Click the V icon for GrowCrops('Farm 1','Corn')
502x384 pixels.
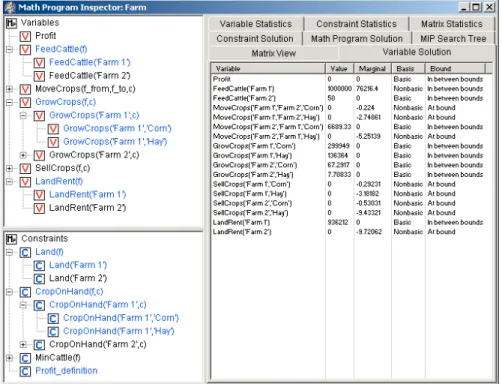[x=53, y=129]
